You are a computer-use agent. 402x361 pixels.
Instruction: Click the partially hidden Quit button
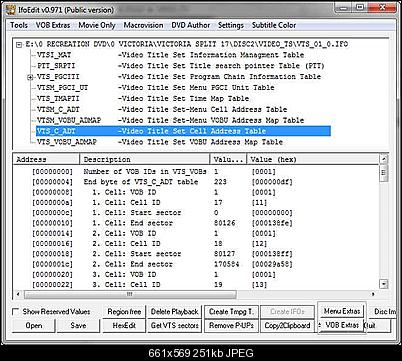point(377,326)
